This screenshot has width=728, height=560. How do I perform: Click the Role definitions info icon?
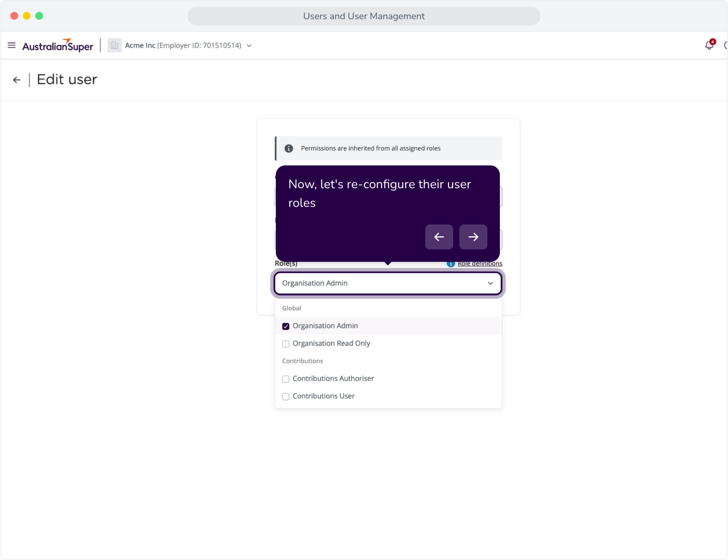coord(451,264)
